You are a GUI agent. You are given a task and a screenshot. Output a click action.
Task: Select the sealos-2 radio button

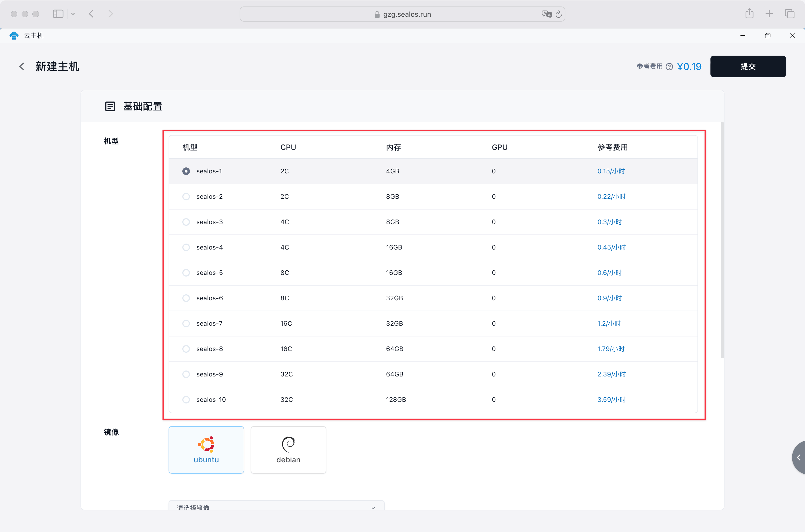coord(186,197)
